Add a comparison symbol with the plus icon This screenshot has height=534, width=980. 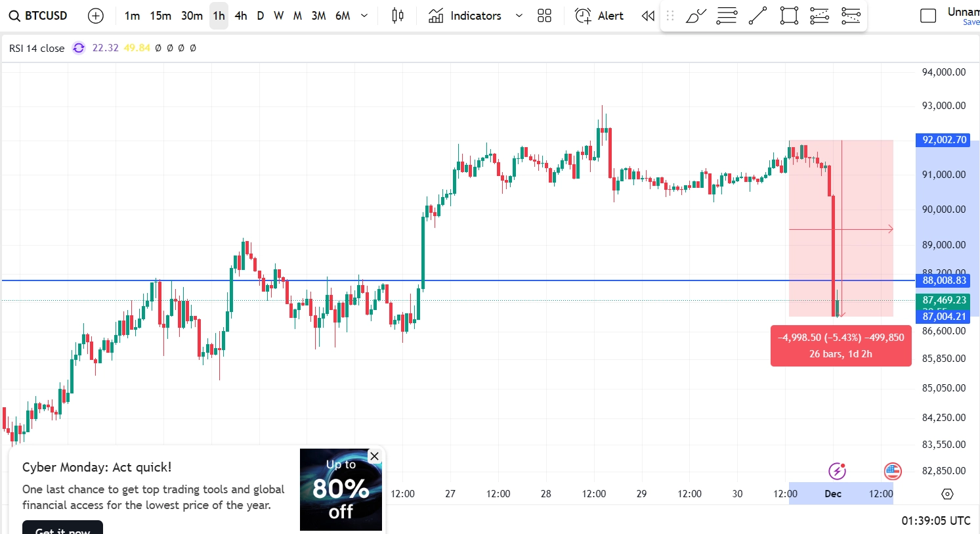96,15
